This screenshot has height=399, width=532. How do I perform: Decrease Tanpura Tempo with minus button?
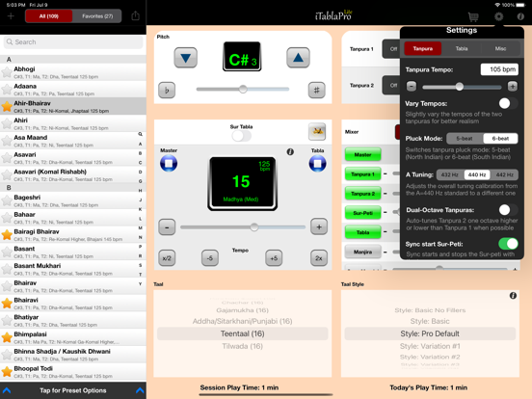pos(412,87)
